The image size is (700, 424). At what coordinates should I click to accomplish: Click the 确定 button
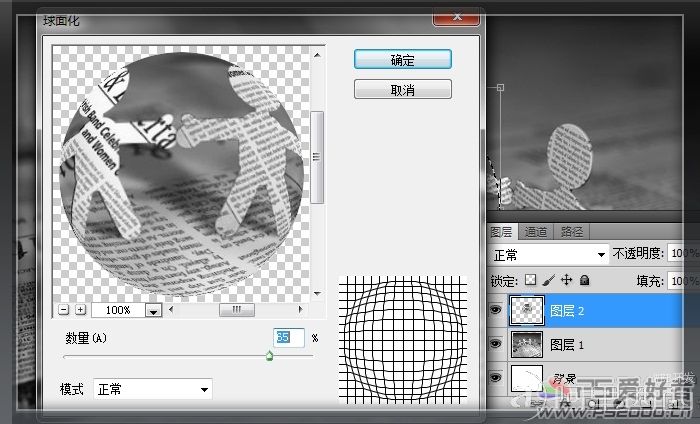click(403, 59)
